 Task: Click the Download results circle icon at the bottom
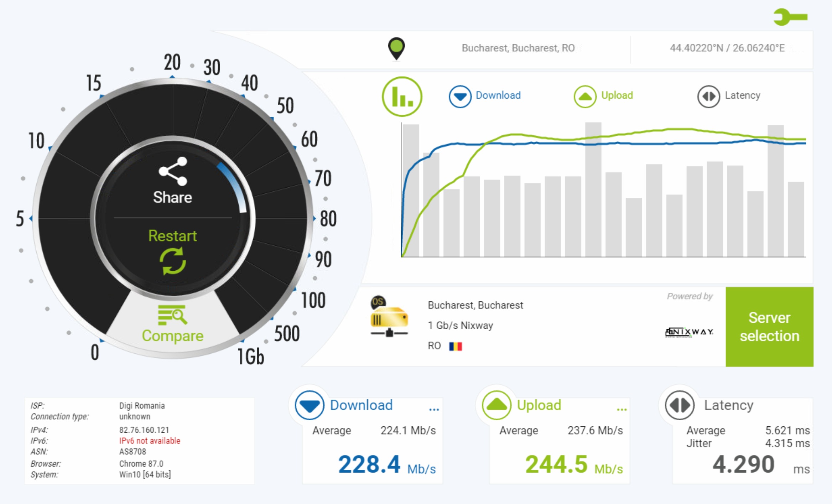click(309, 405)
